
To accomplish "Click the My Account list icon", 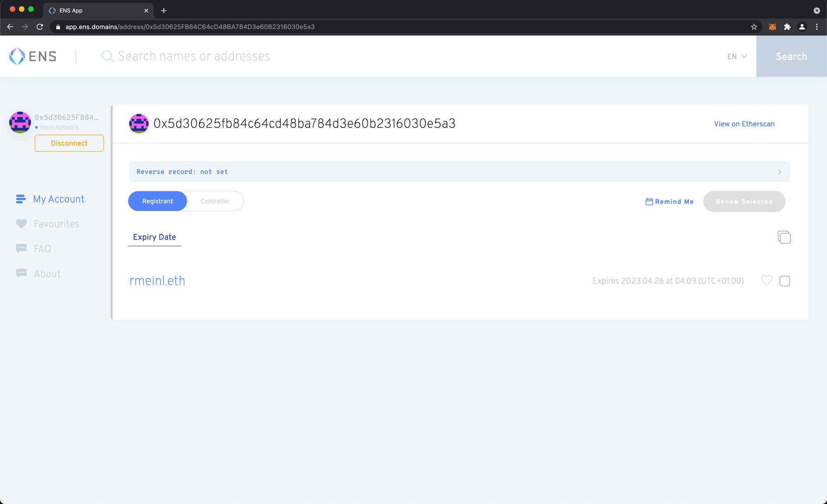I will coord(21,199).
